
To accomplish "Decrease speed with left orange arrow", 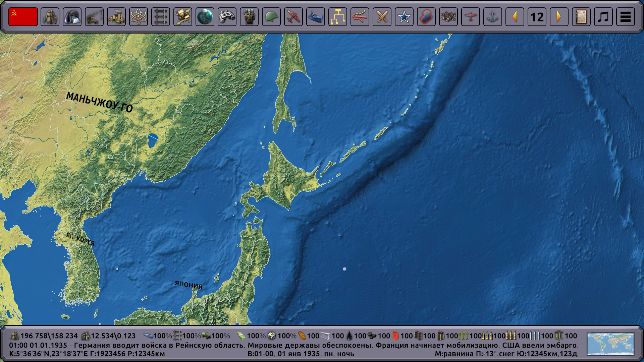I will point(515,17).
